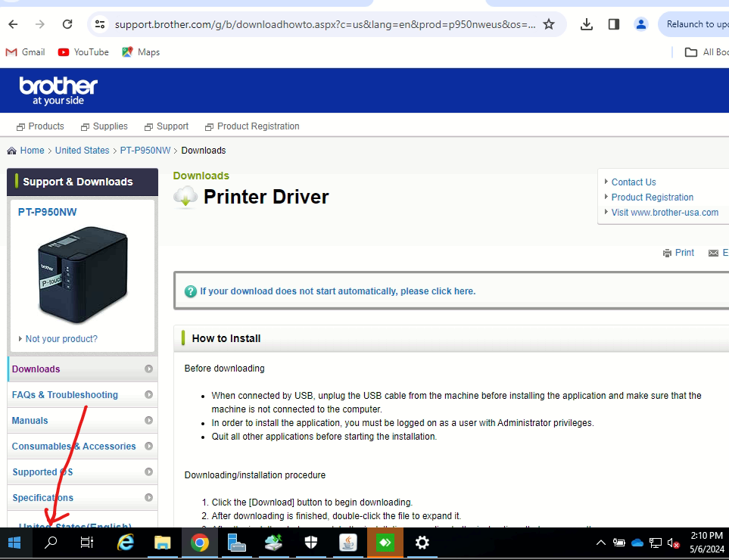Click the address bar URL field

pos(325,24)
